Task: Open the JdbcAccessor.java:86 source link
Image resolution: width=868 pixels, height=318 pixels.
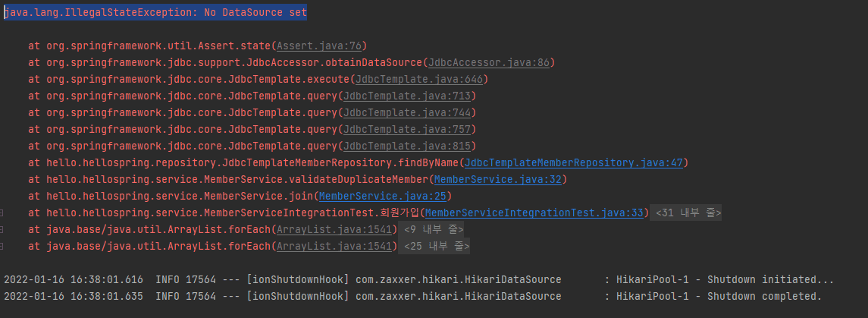Action: point(490,63)
